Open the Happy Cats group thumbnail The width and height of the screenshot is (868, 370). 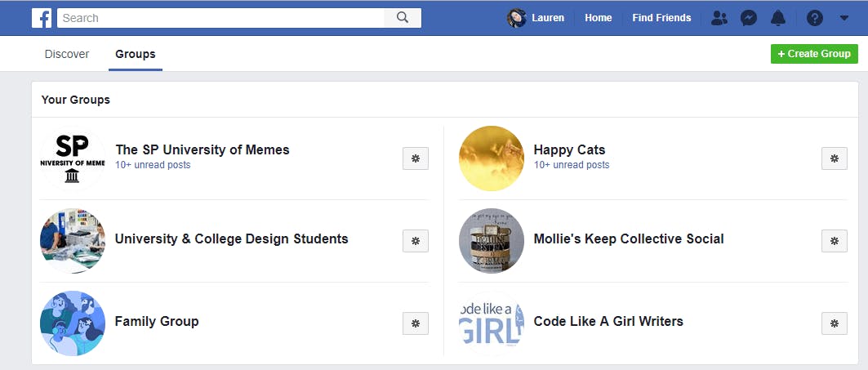492,158
